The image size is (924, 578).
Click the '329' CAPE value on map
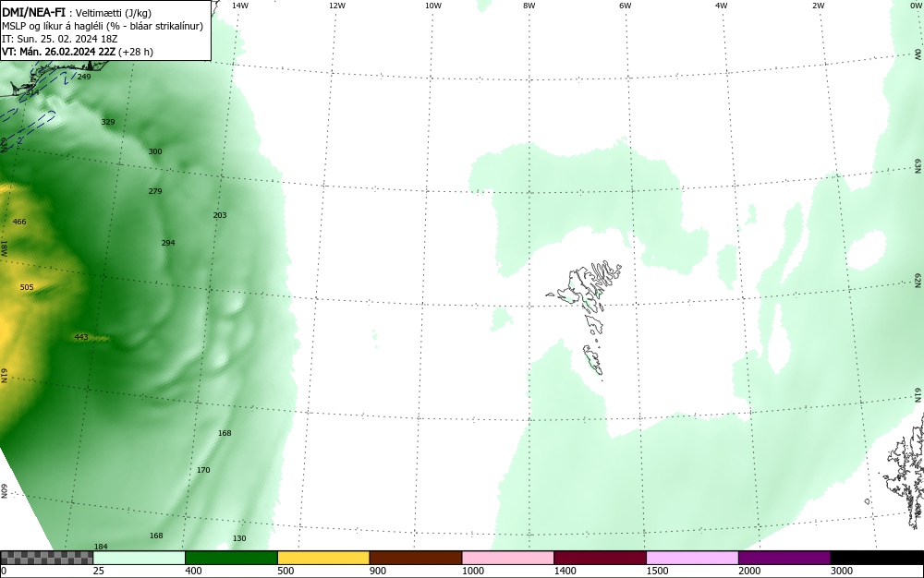(x=108, y=122)
